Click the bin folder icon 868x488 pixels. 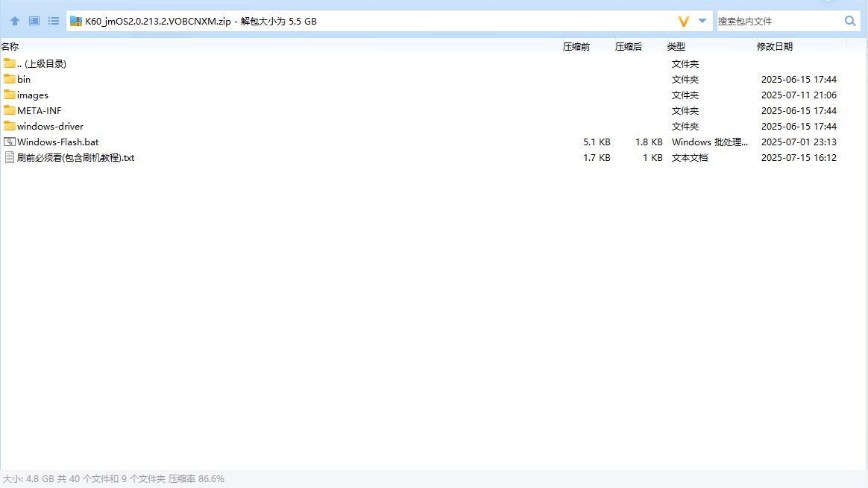click(x=10, y=79)
